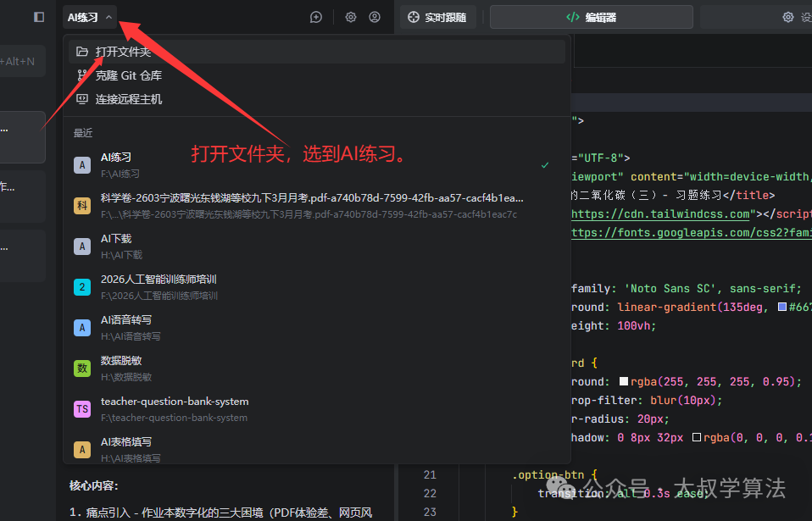The image size is (812, 521).
Task: Click the 100vh value in code
Action: click(x=634, y=325)
